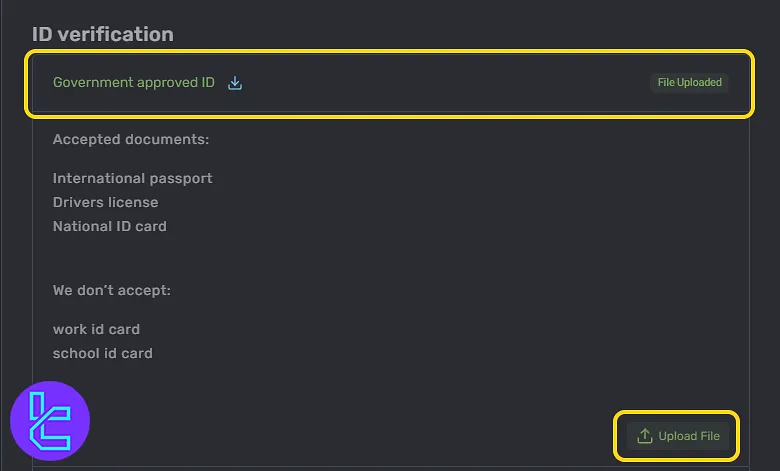The height and width of the screenshot is (471, 780).
Task: Click the We don't accept heading
Action: click(x=111, y=290)
